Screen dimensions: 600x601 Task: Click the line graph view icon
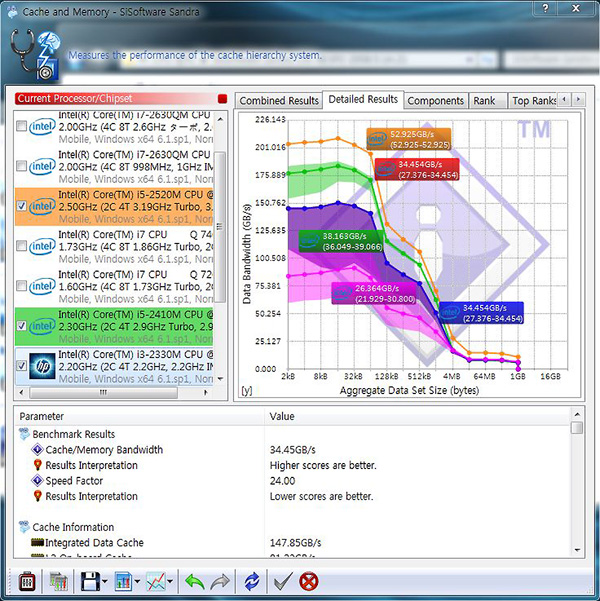point(156,581)
